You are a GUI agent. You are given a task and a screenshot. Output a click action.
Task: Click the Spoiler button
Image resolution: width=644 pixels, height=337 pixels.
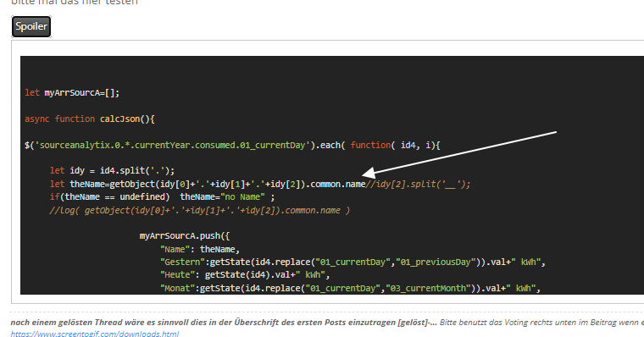pos(31,27)
